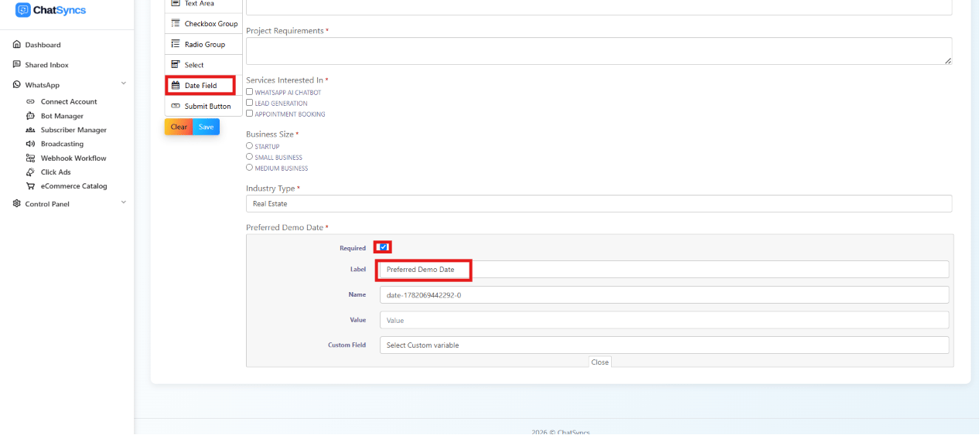Open the eCommerce Catalog page
Screen dimensions: 980x435
(74, 186)
